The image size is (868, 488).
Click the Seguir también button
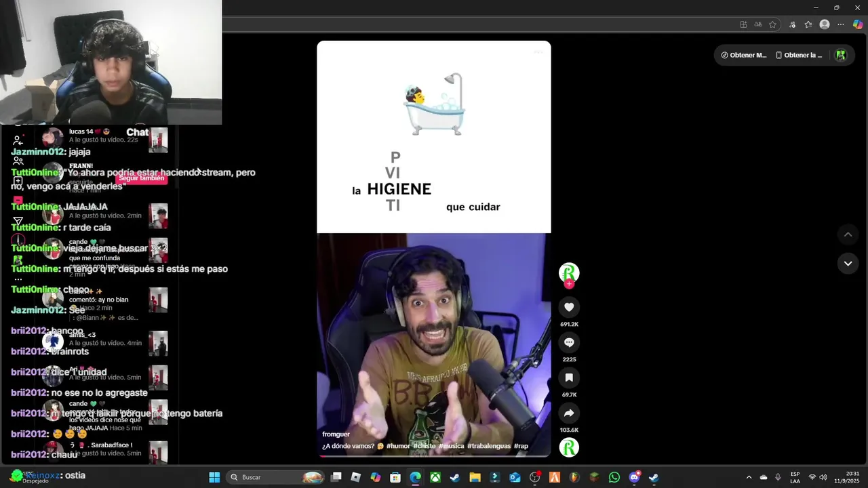point(142,178)
